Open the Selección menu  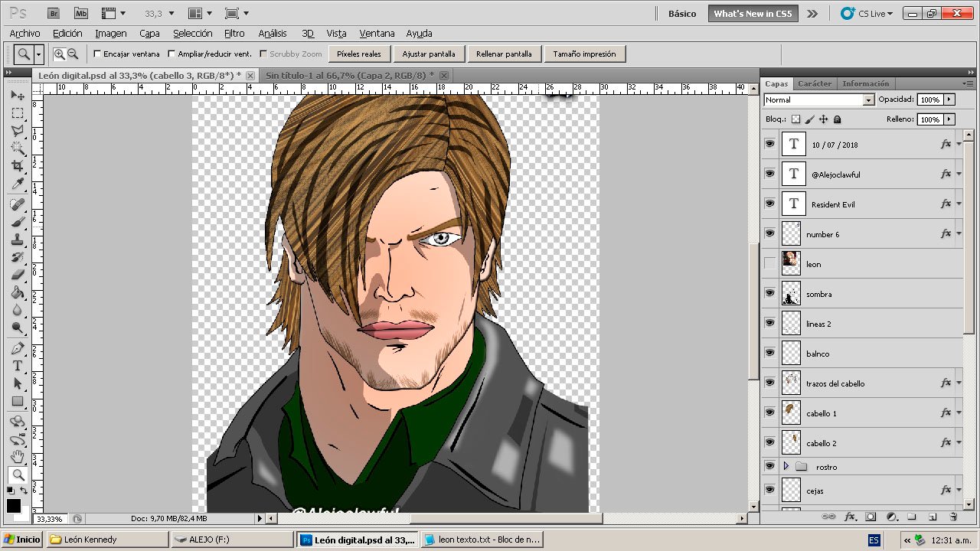point(192,33)
